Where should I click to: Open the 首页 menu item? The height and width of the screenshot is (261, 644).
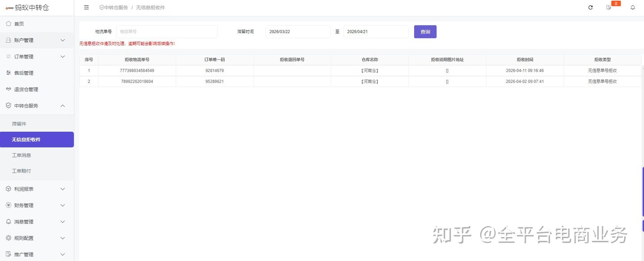coord(37,24)
